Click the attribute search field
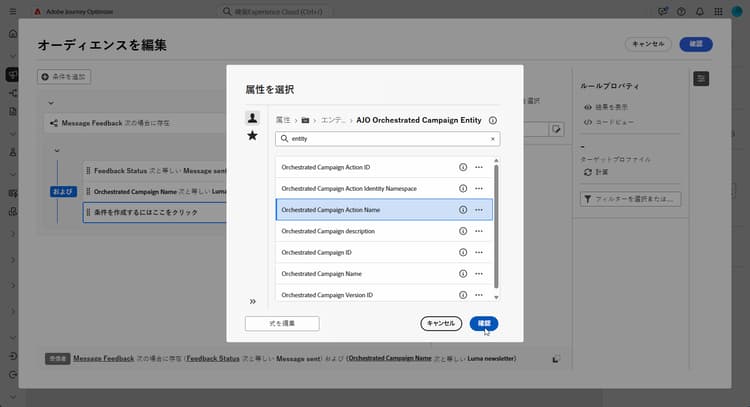 [x=387, y=139]
